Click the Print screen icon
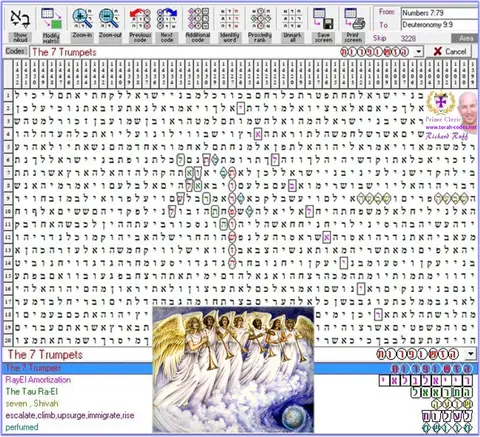 click(x=354, y=19)
